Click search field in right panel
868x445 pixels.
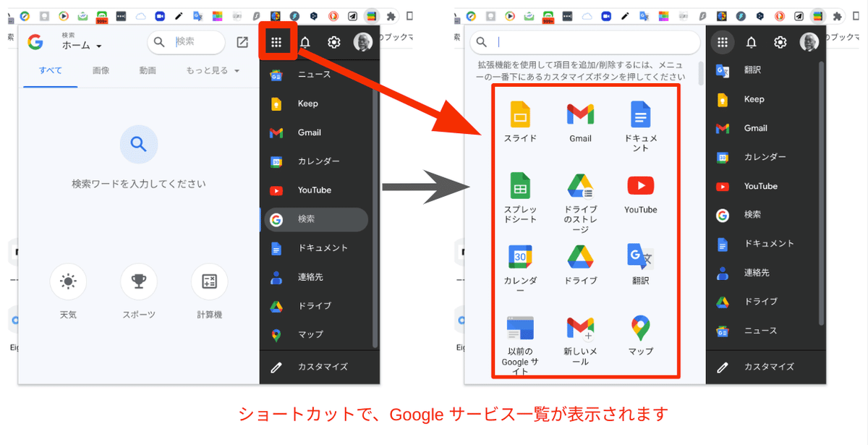[585, 42]
